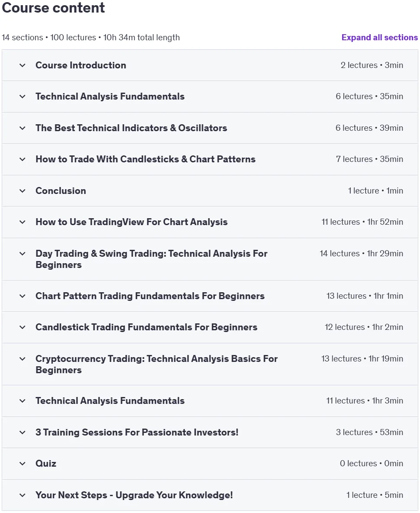Click the Quiz section chevron icon
The height and width of the screenshot is (513, 420).
(x=22, y=464)
